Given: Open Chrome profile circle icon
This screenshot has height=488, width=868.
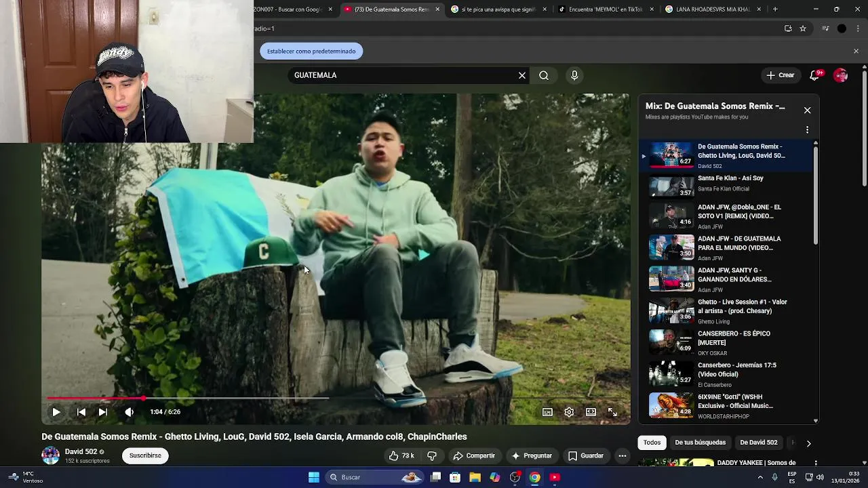Looking at the screenshot, I should pyautogui.click(x=842, y=28).
